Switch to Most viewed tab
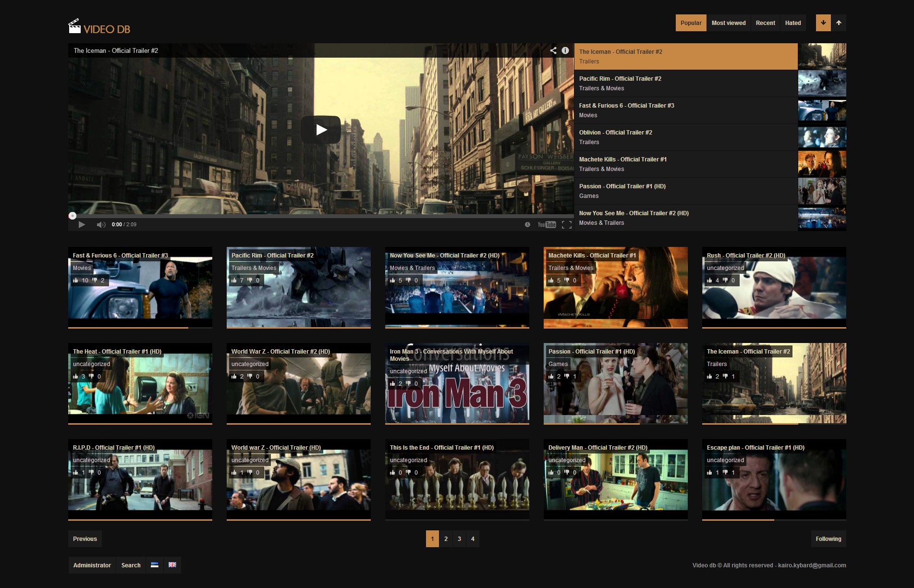Viewport: 914px width, 588px height. [729, 23]
